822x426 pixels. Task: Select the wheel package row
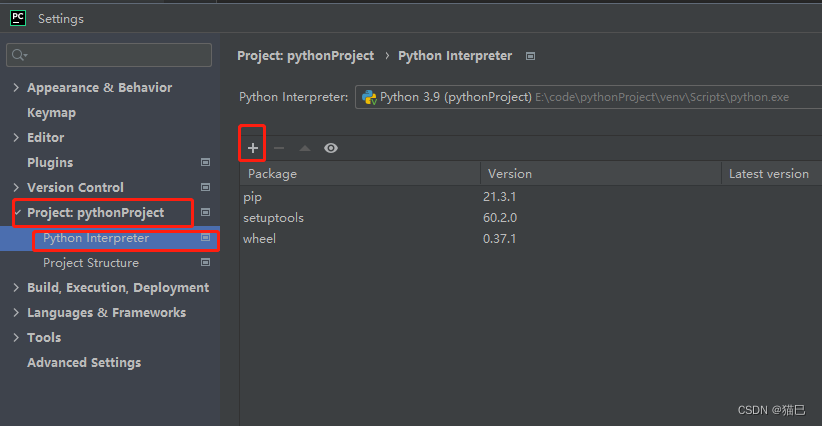pos(531,238)
